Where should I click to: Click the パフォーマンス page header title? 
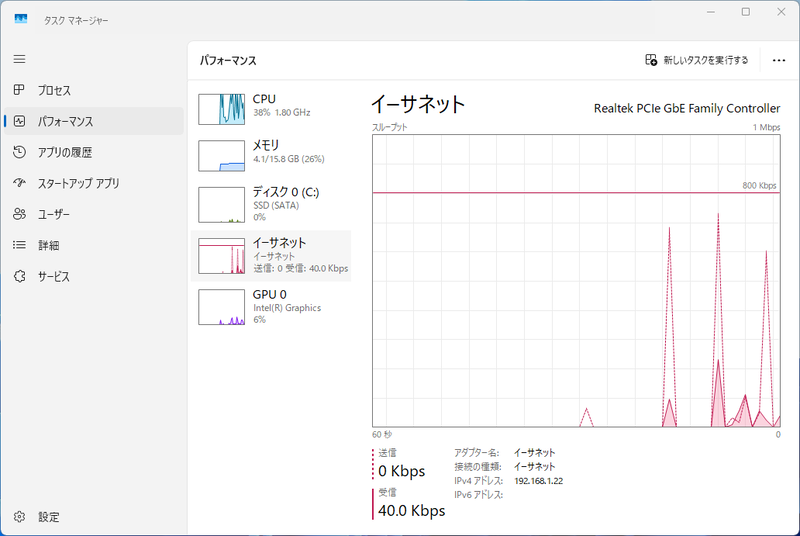[x=228, y=61]
